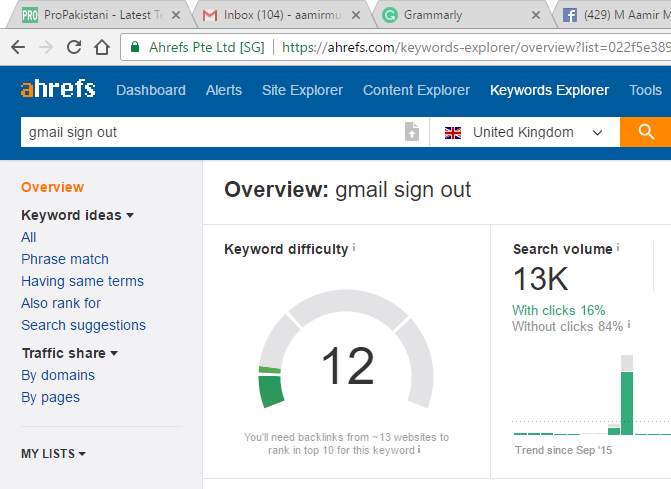671x489 pixels.
Task: Click the Facebook tab favicon
Action: pyautogui.click(x=570, y=16)
